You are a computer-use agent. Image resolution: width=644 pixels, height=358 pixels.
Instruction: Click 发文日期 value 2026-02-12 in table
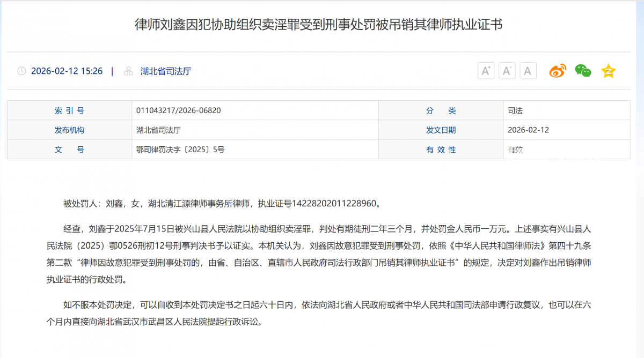coord(528,130)
